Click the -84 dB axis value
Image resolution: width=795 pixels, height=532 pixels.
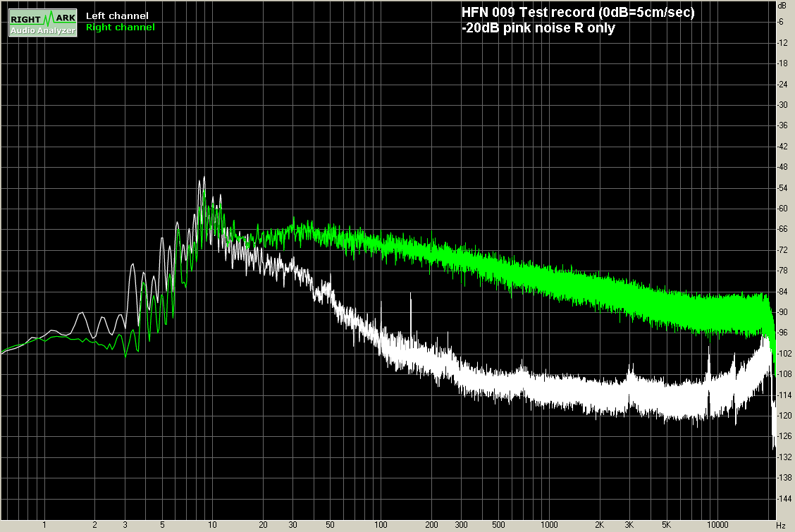782,291
